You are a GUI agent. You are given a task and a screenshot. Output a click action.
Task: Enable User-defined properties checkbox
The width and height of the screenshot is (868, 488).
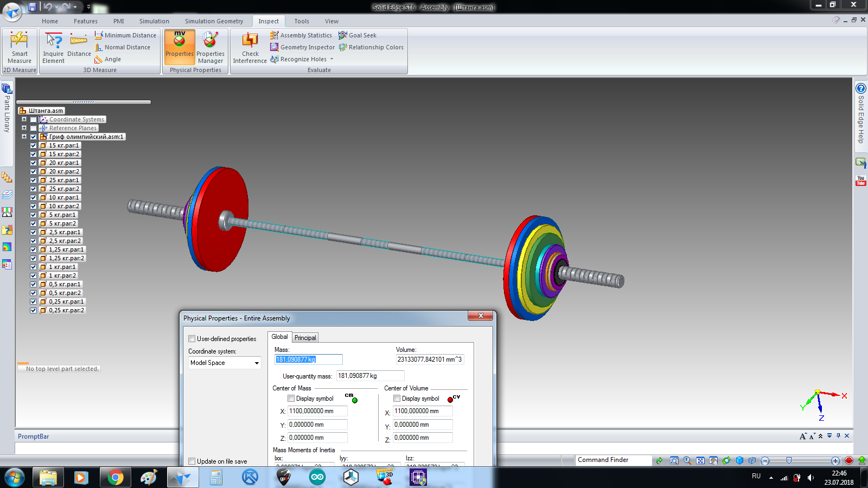(192, 339)
